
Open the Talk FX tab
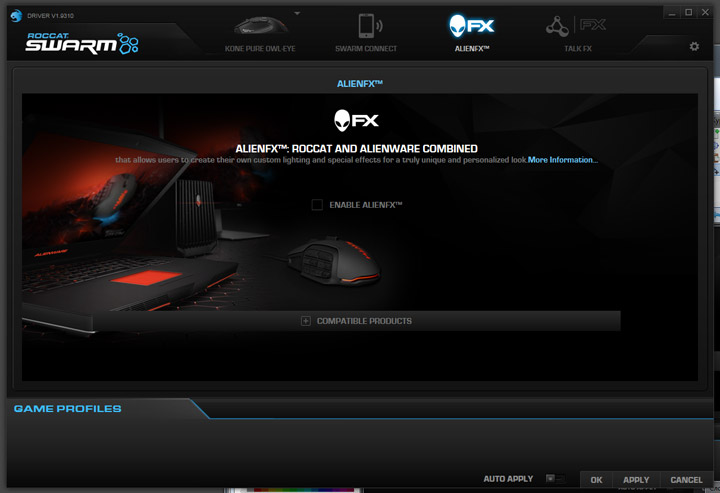click(x=577, y=33)
